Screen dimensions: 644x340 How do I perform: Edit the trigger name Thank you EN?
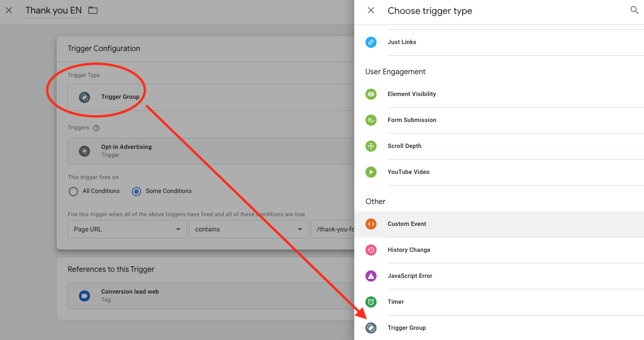coord(53,10)
